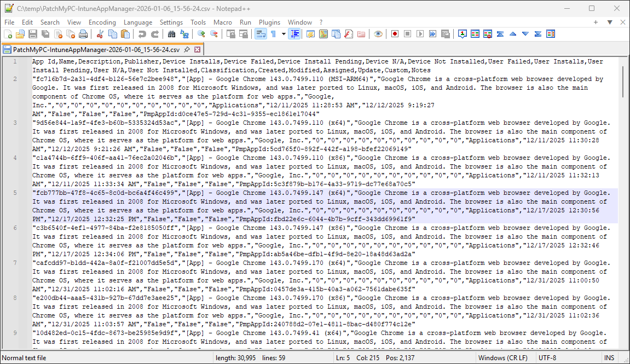Toggle Show All Characters
This screenshot has height=364, width=630.
pos(274,33)
